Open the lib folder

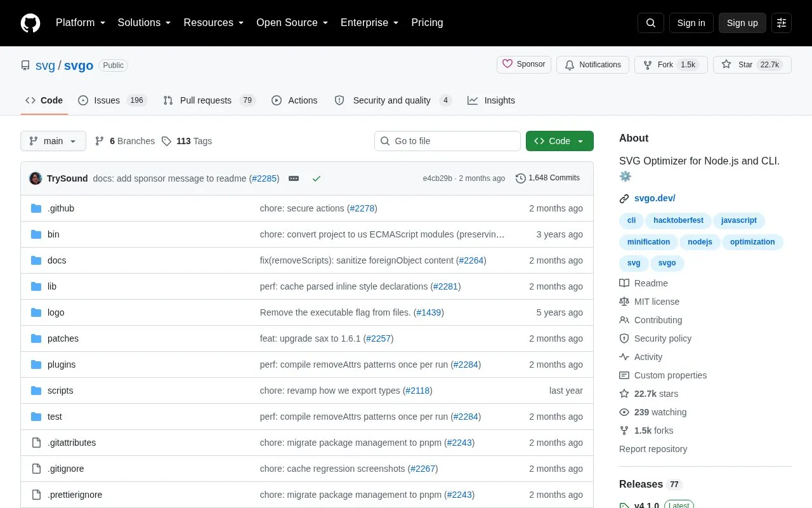coord(52,286)
